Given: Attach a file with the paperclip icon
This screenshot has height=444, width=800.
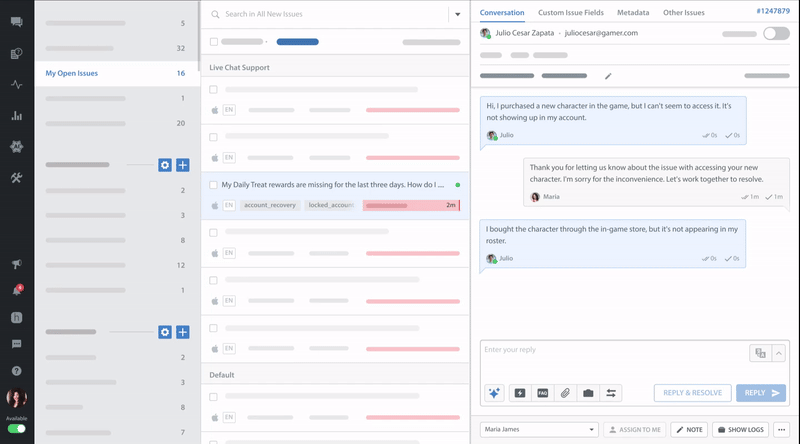Looking at the screenshot, I should [565, 393].
